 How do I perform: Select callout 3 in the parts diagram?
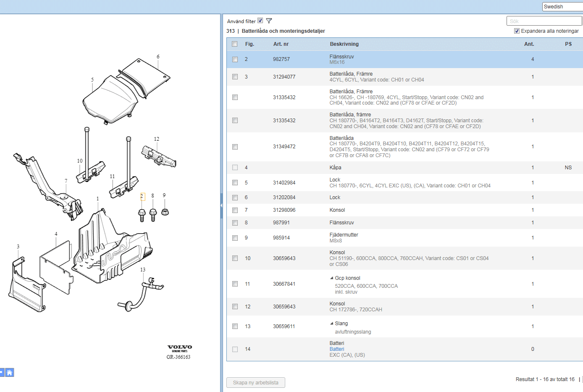click(18, 247)
